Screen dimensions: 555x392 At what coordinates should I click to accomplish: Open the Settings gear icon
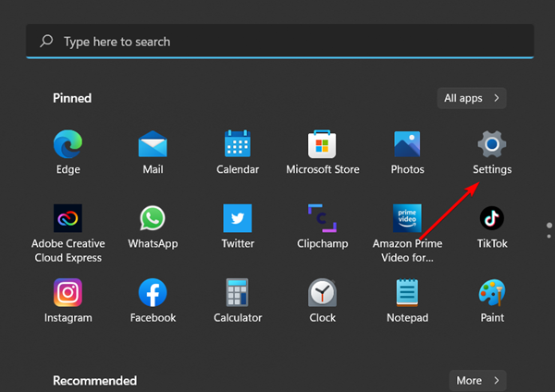(491, 145)
